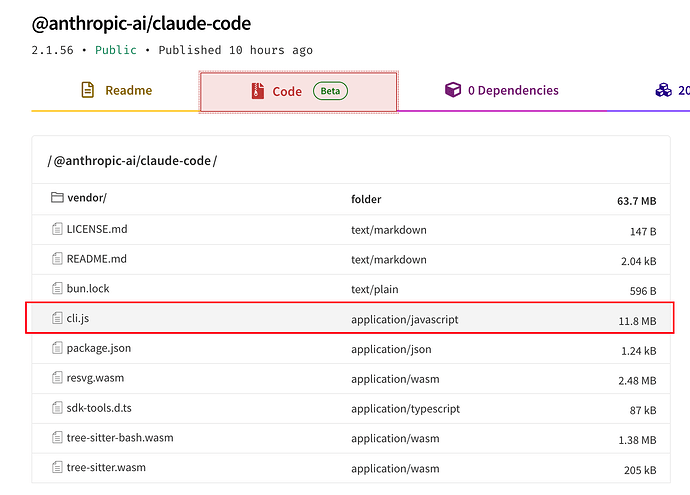Image resolution: width=690 pixels, height=495 pixels.
Task: Open LICENSE.md file
Action: tap(97, 229)
